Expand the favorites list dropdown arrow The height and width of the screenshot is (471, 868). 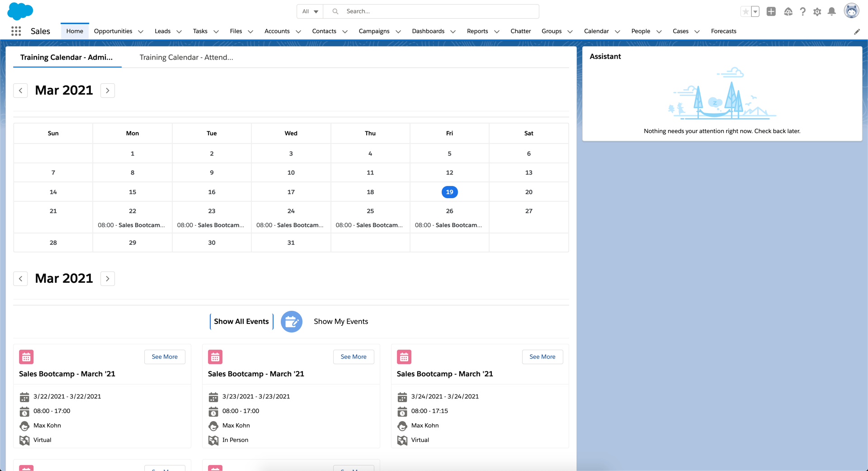[755, 12]
